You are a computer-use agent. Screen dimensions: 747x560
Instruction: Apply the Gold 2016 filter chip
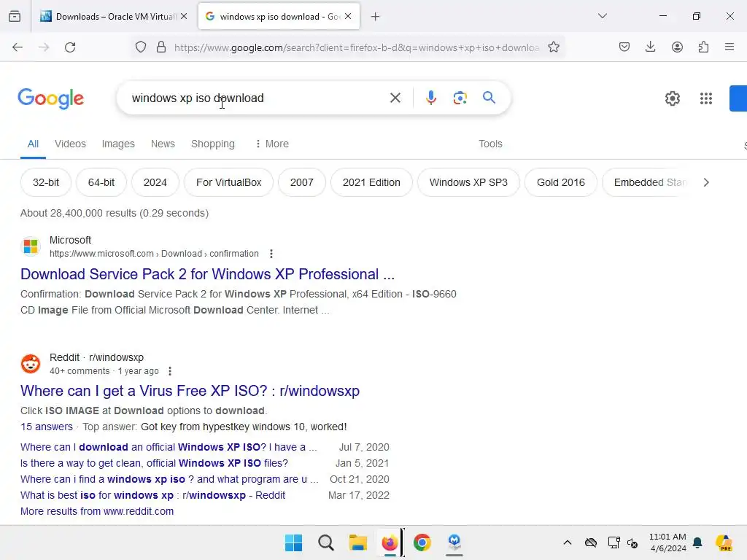(561, 182)
